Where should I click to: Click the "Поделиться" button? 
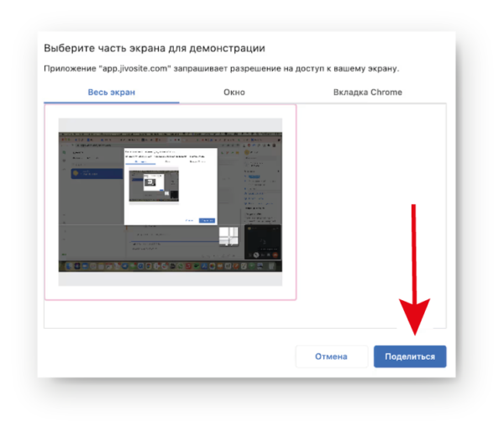410,356
